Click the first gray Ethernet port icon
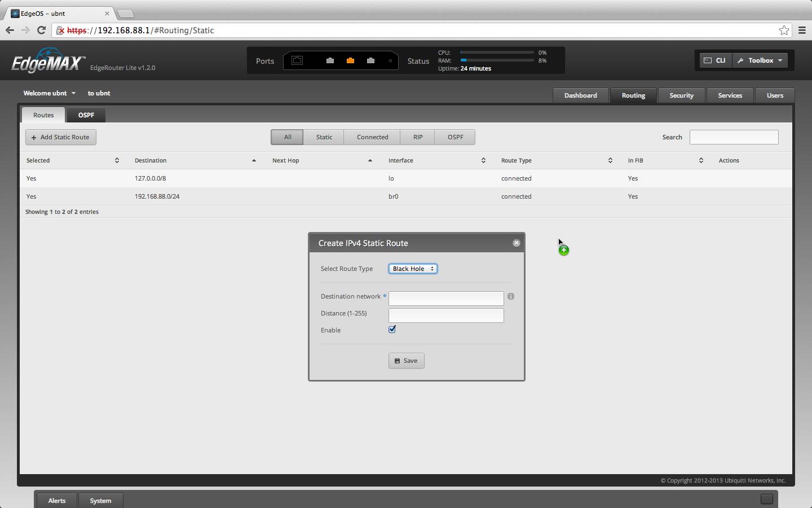 [330, 60]
